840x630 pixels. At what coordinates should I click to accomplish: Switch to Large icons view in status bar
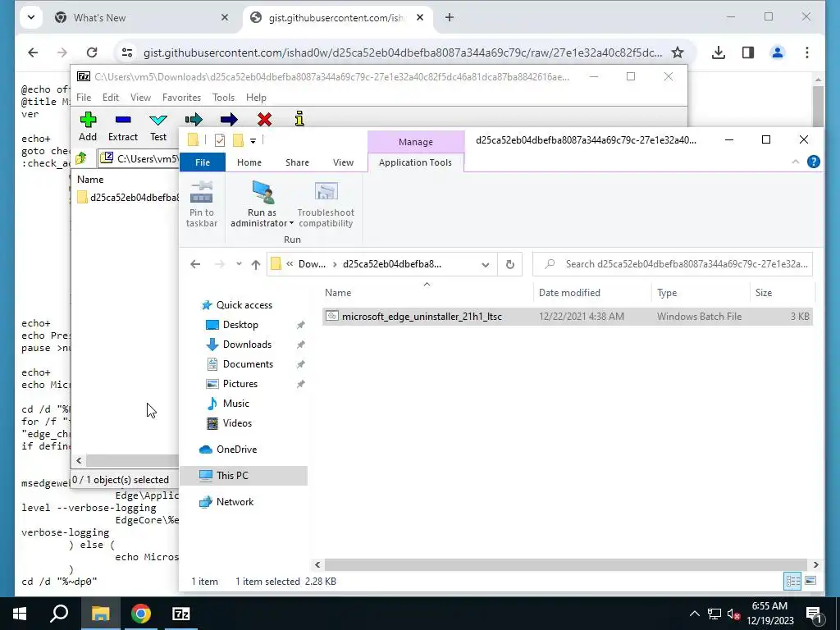point(811,582)
